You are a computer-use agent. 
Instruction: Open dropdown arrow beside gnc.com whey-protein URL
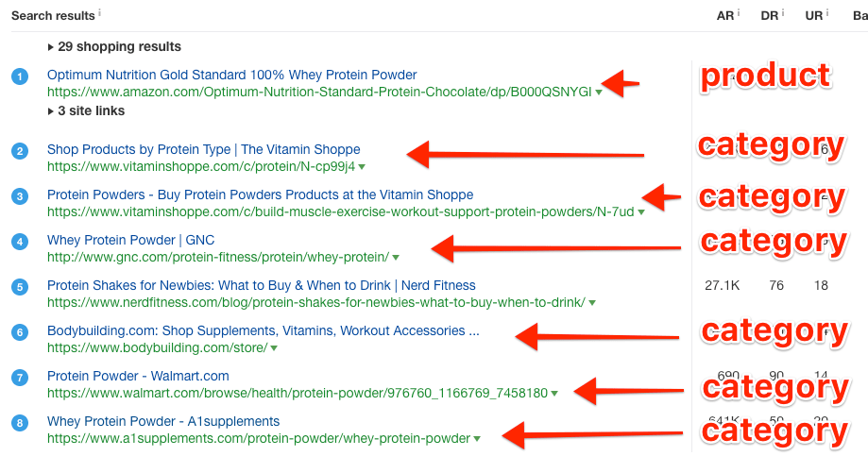point(395,258)
